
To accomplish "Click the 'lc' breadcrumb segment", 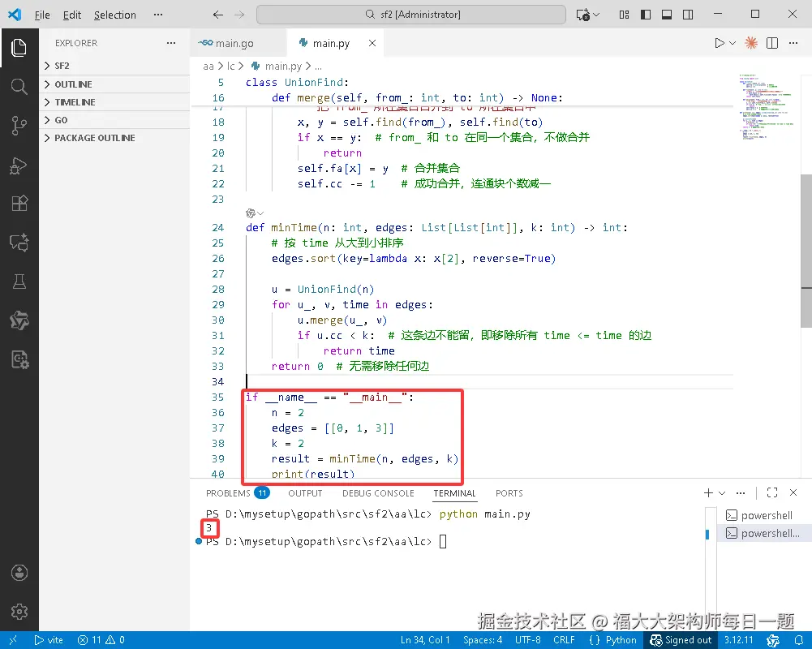I will click(x=230, y=67).
